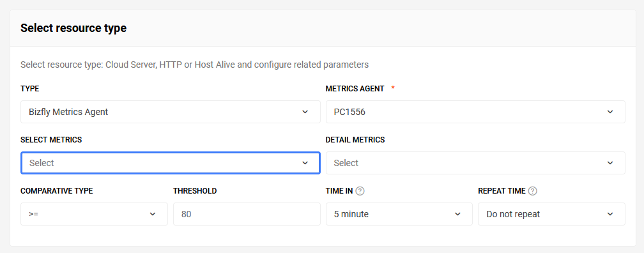Image resolution: width=644 pixels, height=253 pixels.
Task: Click the TYPE label
Action: pyautogui.click(x=30, y=89)
